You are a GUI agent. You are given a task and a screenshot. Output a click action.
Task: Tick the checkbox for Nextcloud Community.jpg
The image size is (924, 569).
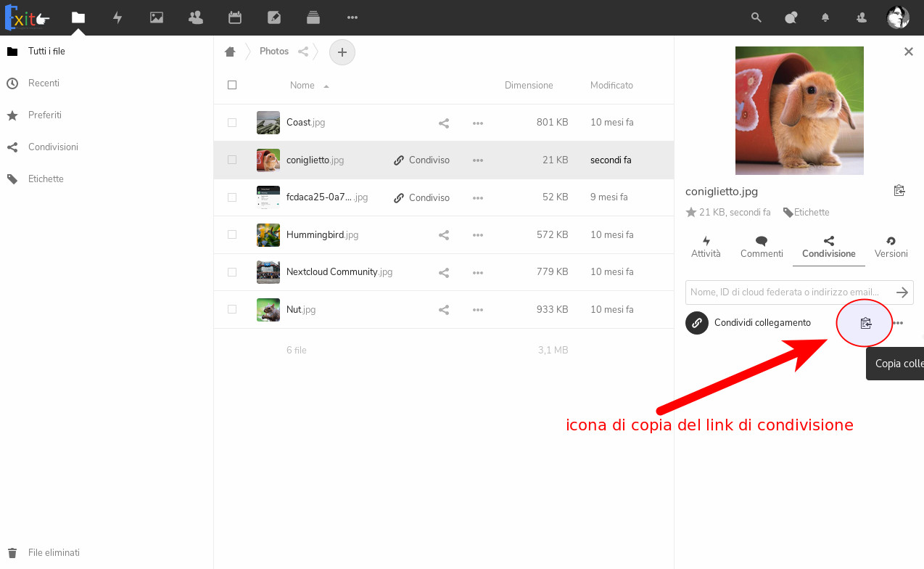[x=232, y=272]
